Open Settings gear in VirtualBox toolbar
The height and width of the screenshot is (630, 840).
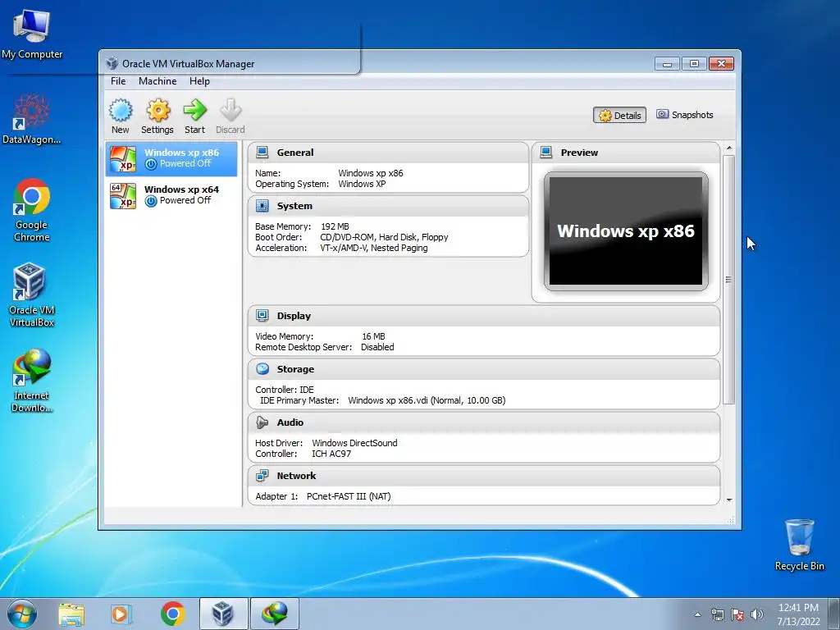point(158,111)
